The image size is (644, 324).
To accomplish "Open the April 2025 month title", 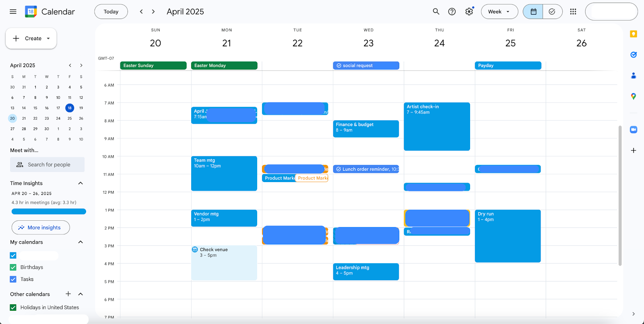I will (x=185, y=12).
